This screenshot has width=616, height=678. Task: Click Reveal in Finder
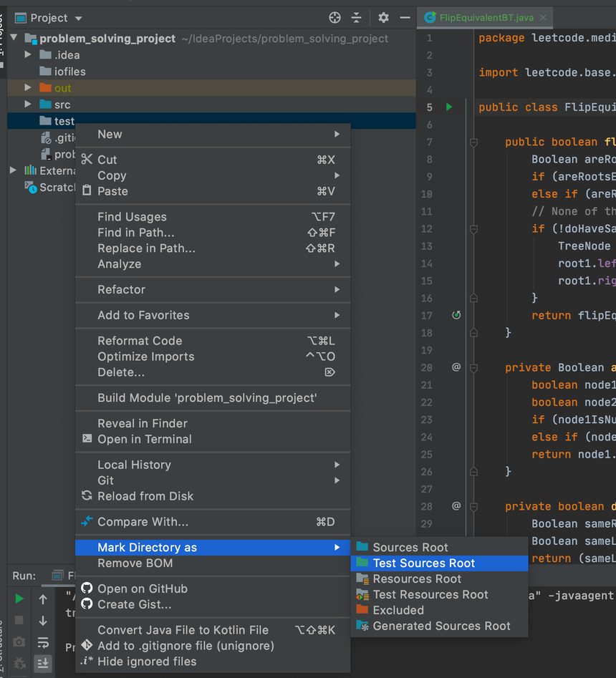[x=143, y=423]
